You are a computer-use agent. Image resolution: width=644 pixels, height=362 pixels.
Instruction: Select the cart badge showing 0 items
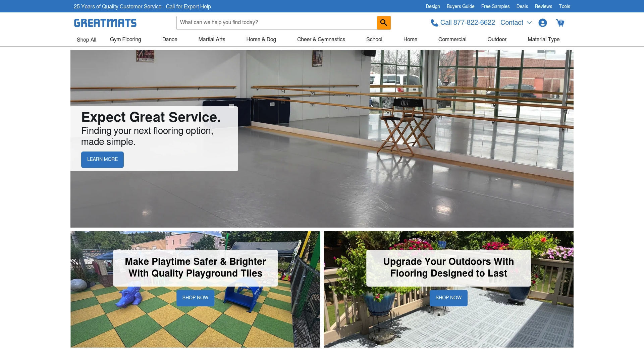click(x=561, y=21)
